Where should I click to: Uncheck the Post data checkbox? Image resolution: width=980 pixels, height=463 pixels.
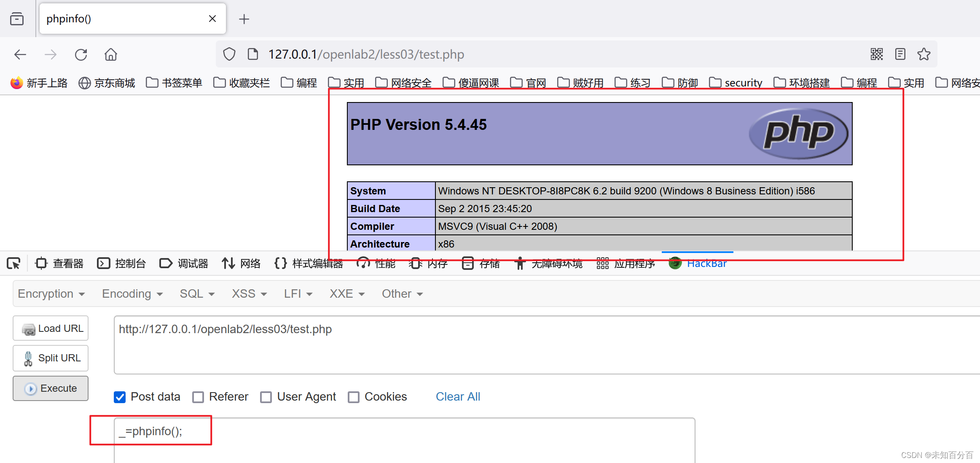coord(120,397)
